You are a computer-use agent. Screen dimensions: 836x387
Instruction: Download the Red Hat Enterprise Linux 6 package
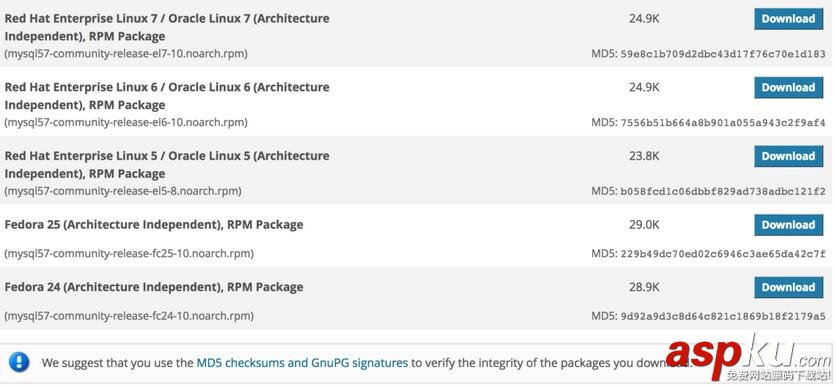click(x=788, y=87)
